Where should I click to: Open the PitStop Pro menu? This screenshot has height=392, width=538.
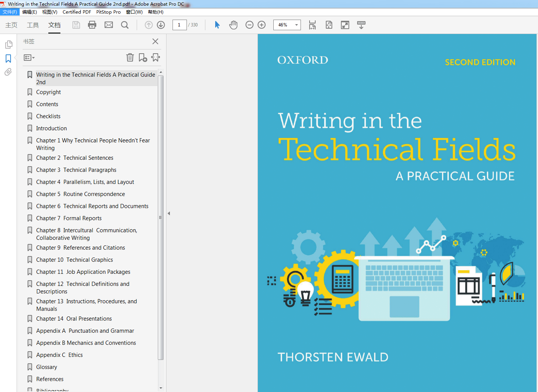(108, 12)
